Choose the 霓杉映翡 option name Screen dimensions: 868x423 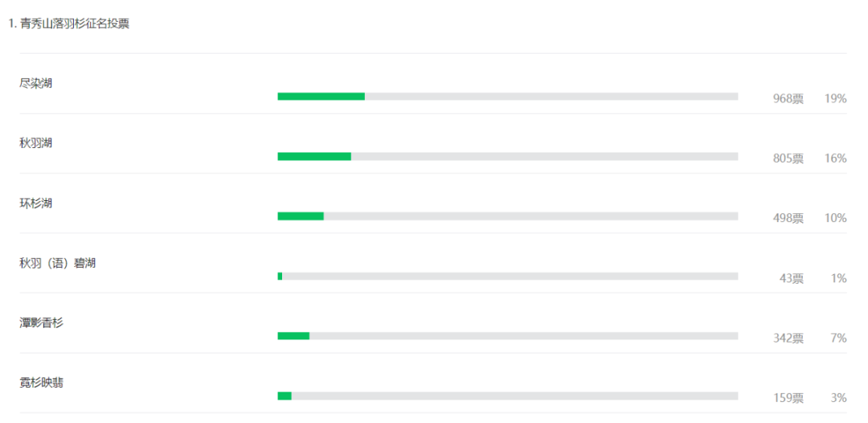42,383
